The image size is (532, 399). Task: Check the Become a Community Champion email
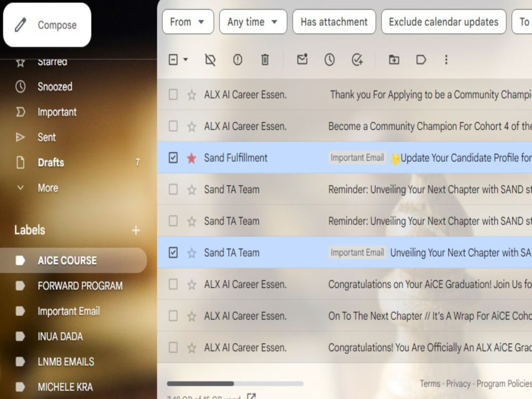(x=173, y=126)
